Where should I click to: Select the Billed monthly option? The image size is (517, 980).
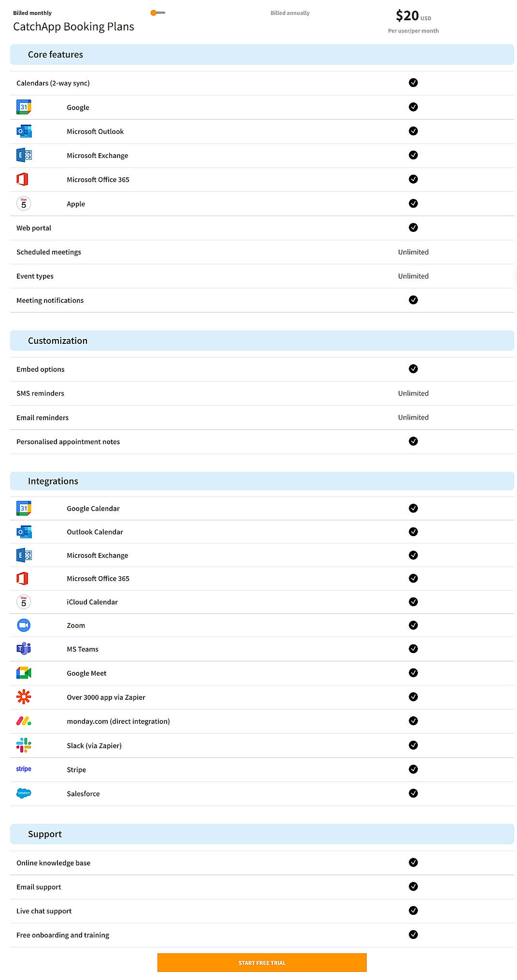[x=32, y=13]
